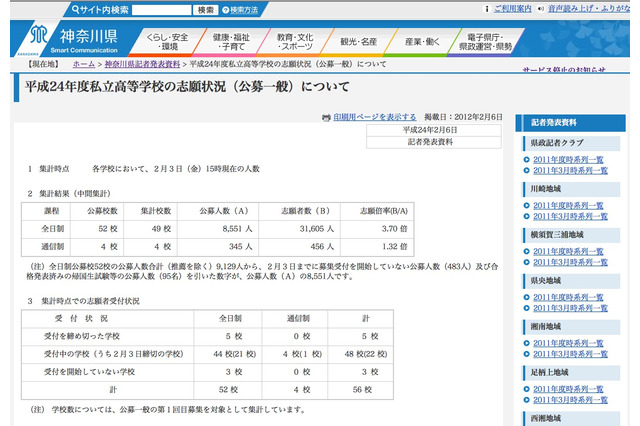Screen dimensions: 640x426
Task: Click the 平成24年2月6日 date box
Action: (x=433, y=130)
